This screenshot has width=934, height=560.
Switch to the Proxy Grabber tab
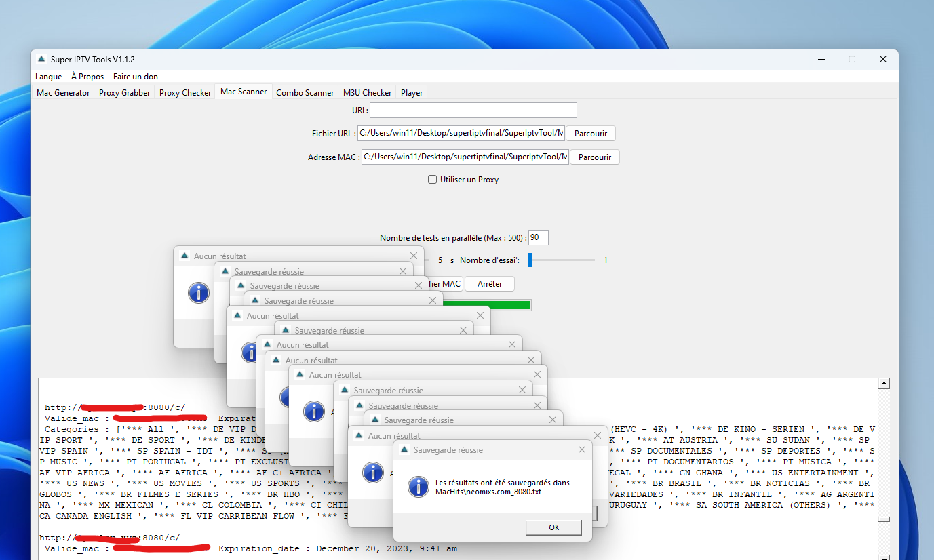point(125,93)
